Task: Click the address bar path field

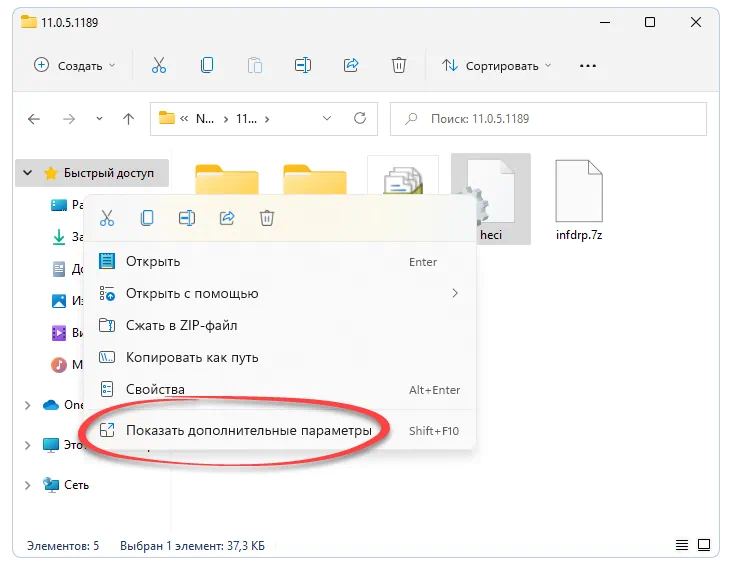Action: click(x=264, y=119)
